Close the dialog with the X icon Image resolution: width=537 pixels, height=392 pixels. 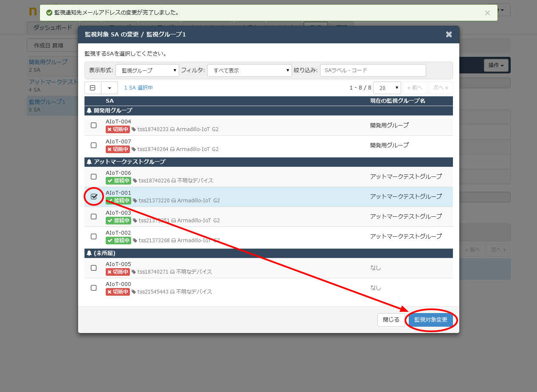click(x=449, y=34)
